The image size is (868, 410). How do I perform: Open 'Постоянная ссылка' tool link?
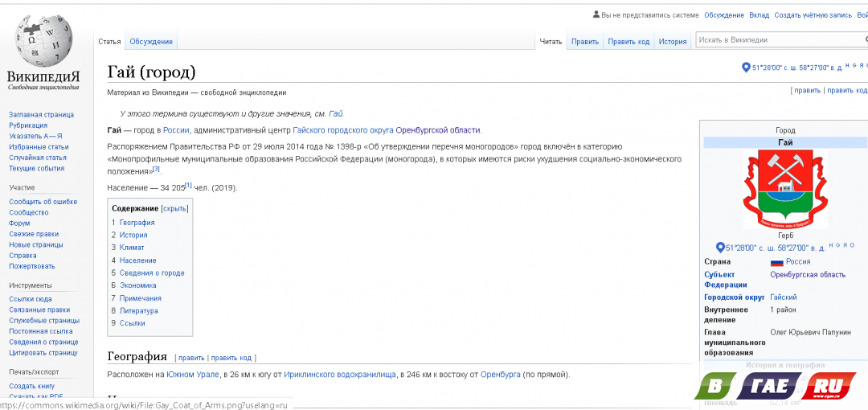click(40, 331)
